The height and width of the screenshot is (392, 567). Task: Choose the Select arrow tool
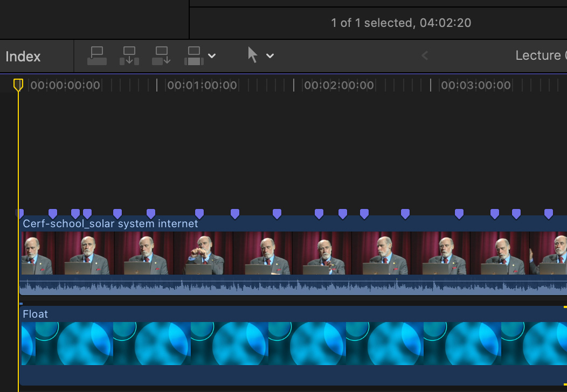coord(252,55)
